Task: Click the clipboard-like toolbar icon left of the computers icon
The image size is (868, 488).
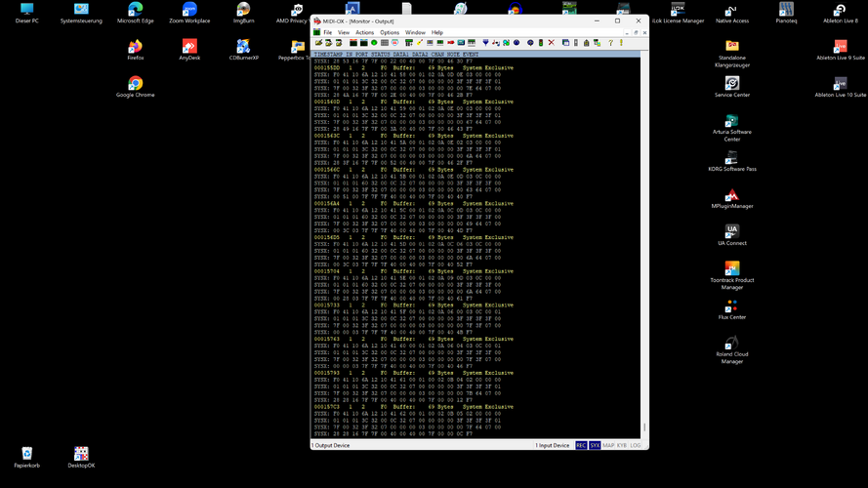Action: point(586,43)
